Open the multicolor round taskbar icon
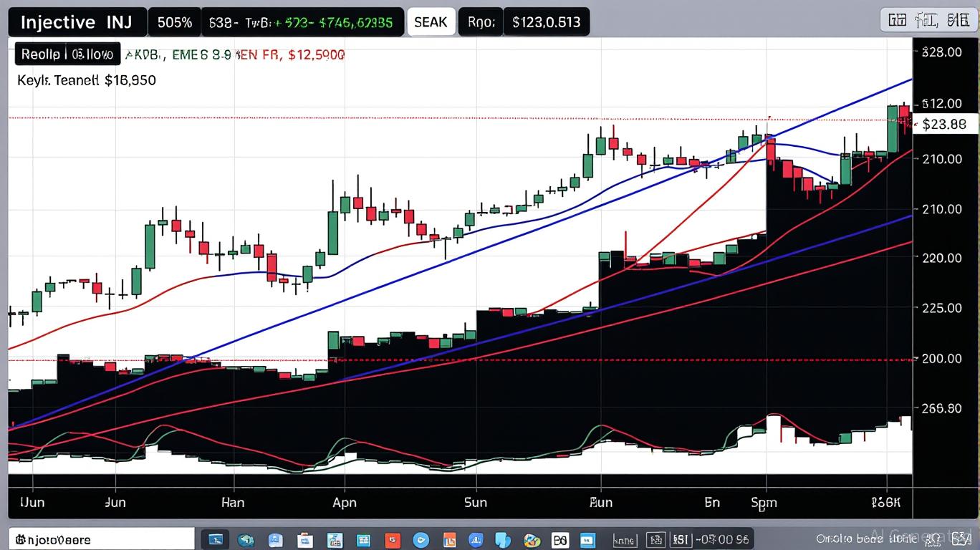 click(x=532, y=539)
